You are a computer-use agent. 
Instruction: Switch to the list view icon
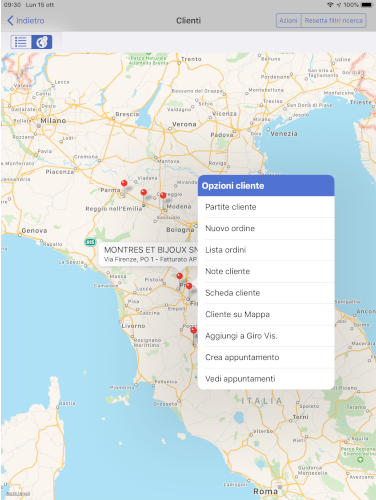click(21, 42)
